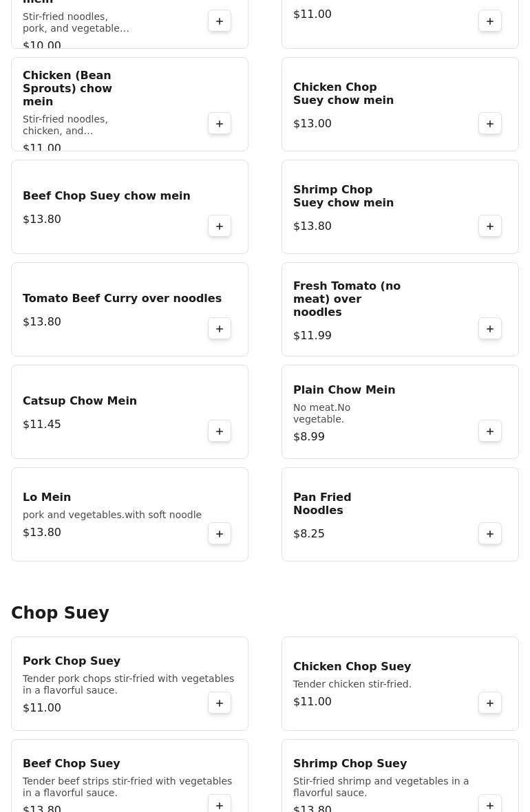The width and height of the screenshot is (530, 812).
Task: Add Chicken Chop Suey chow mein
Action: point(490,124)
